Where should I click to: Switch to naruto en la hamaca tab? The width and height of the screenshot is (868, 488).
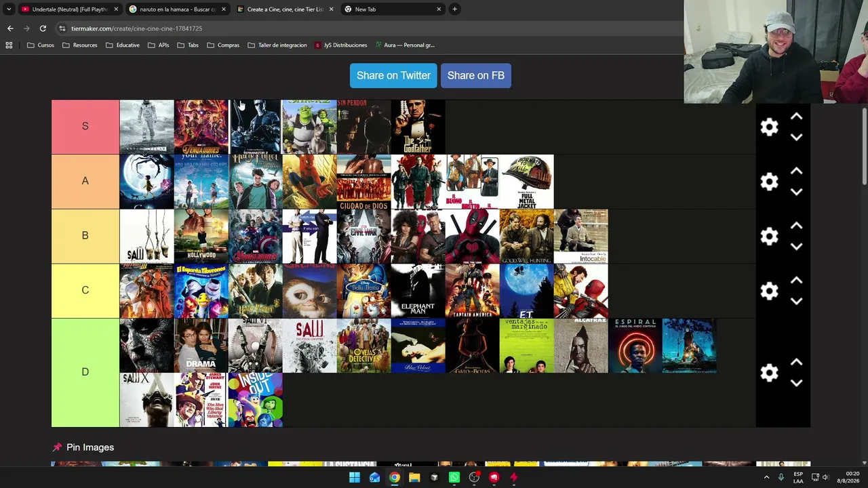(178, 9)
